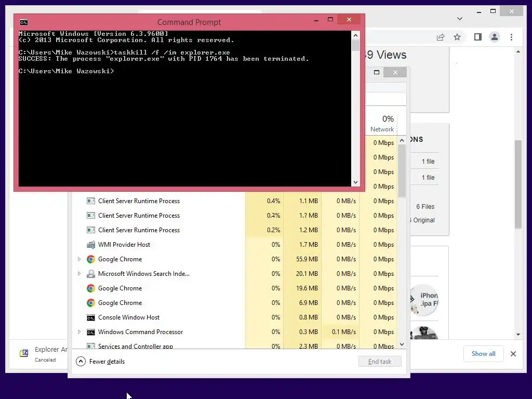Collapse Task Manager with Fewer details

pyautogui.click(x=100, y=362)
